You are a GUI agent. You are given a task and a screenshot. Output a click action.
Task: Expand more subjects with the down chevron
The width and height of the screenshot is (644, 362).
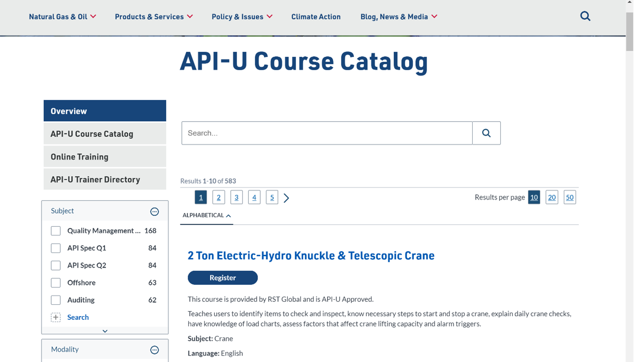click(x=105, y=331)
